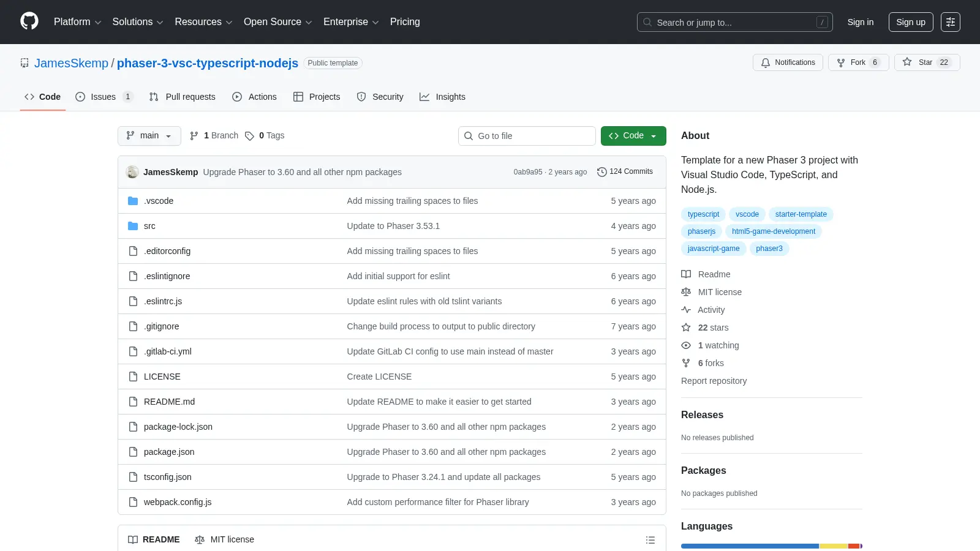Click JamesSkemp avatar in commit row

[132, 172]
